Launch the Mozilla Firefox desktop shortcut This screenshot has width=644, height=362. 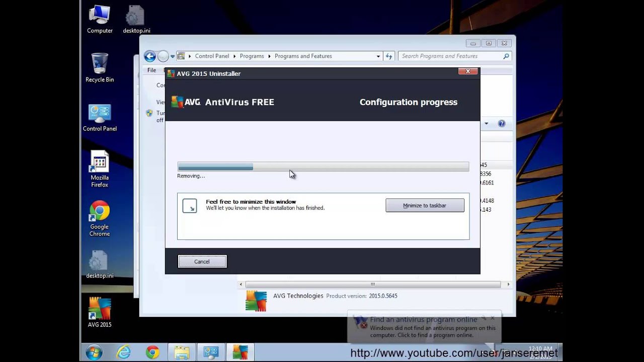click(100, 170)
